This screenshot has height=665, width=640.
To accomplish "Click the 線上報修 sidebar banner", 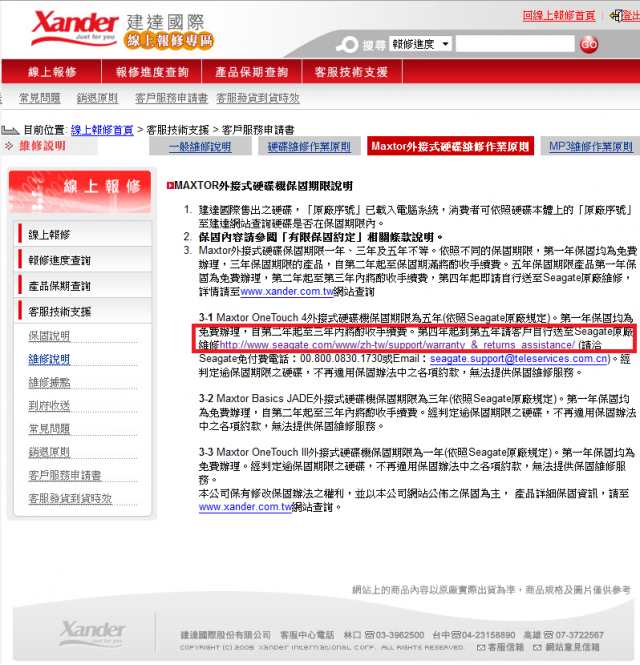I will [80, 192].
